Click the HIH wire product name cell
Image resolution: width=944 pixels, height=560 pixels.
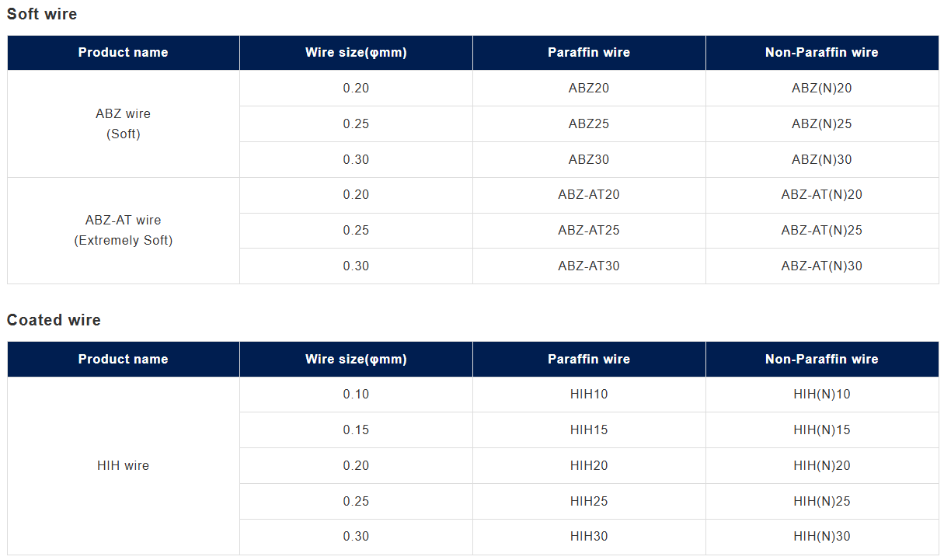123,466
